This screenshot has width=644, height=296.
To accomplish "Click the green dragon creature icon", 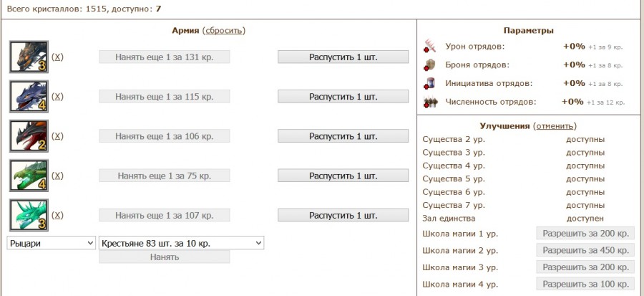I will point(29,176).
